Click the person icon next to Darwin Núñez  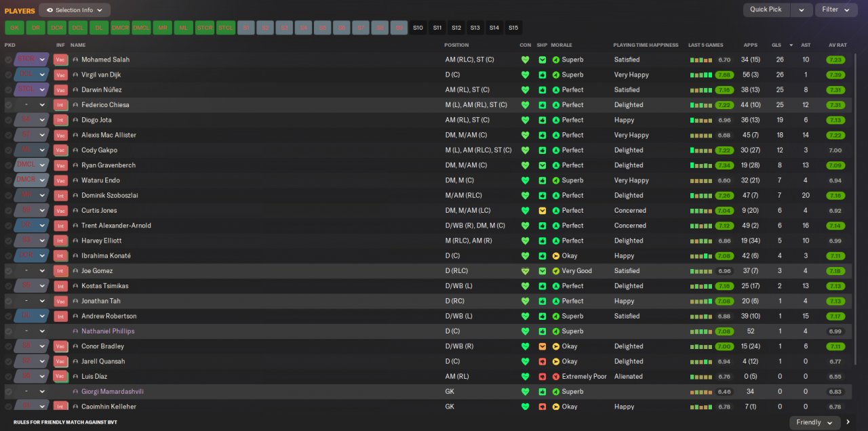75,90
